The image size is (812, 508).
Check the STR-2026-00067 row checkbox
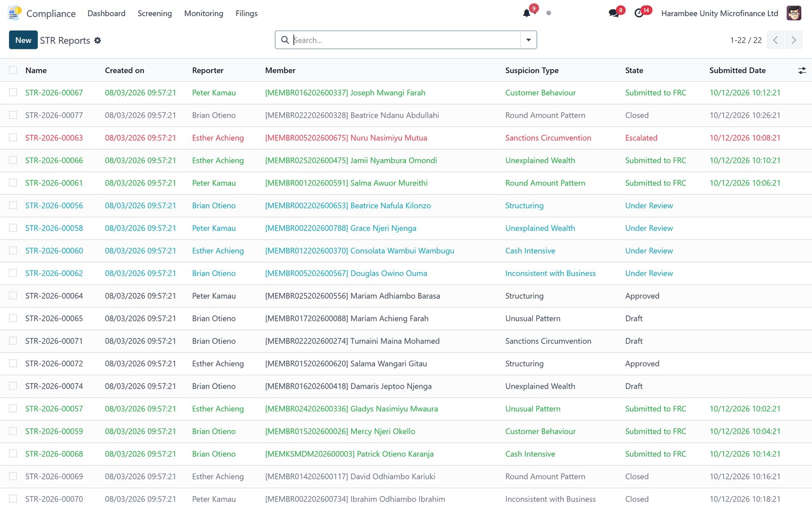(x=13, y=92)
